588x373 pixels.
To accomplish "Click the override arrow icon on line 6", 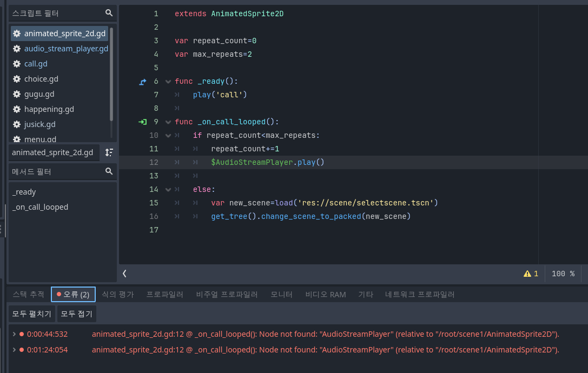I will (x=142, y=81).
